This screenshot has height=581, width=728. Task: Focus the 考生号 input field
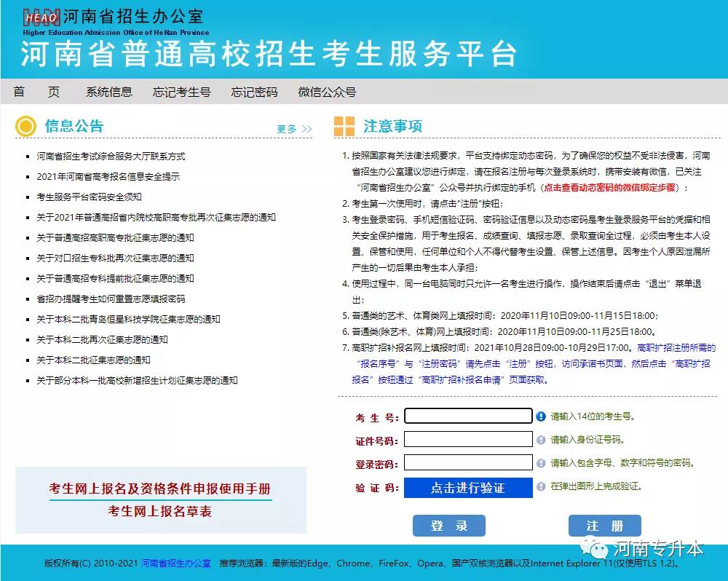(468, 416)
